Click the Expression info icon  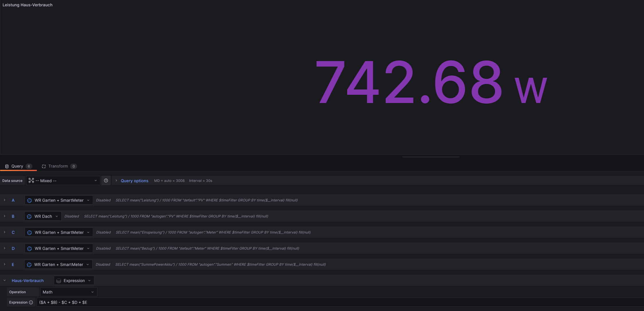pos(31,302)
